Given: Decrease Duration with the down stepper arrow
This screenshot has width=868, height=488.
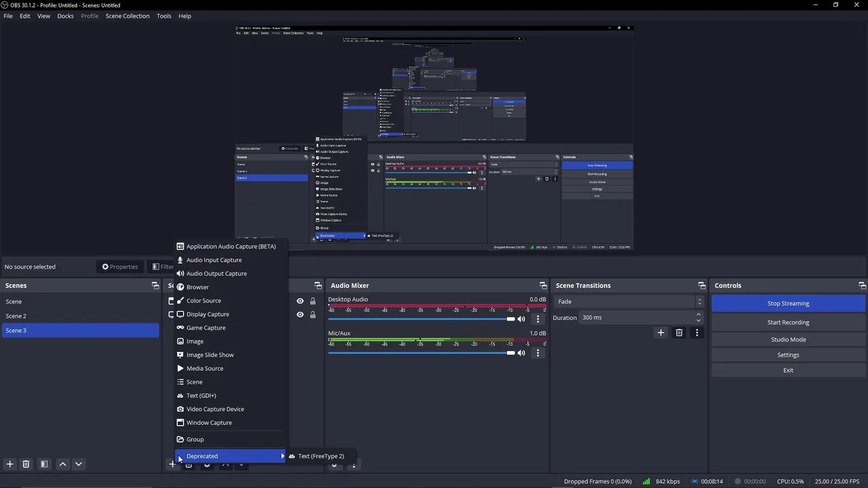Looking at the screenshot, I should 698,321.
